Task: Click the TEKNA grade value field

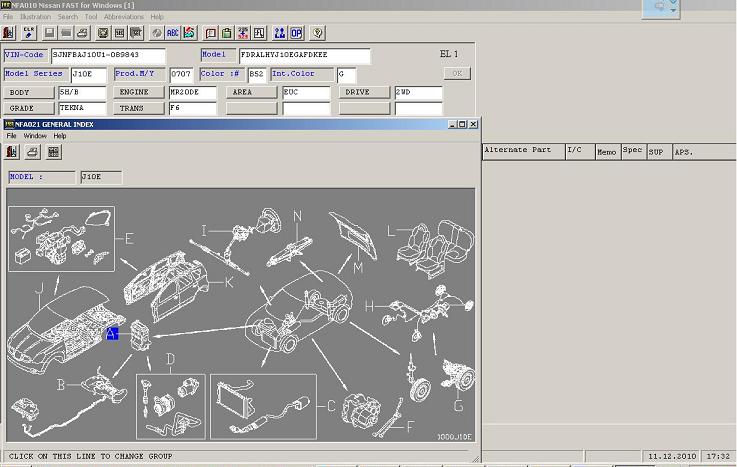Action: (x=82, y=109)
